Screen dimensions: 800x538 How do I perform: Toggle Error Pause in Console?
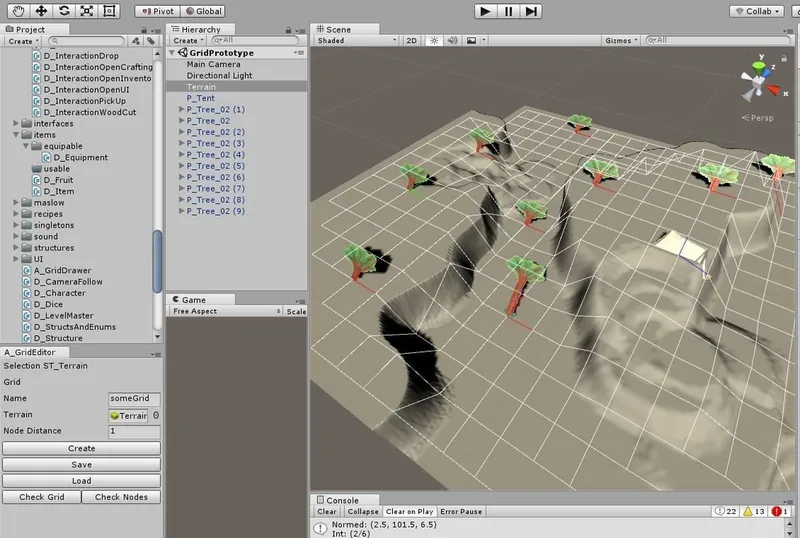click(461, 511)
